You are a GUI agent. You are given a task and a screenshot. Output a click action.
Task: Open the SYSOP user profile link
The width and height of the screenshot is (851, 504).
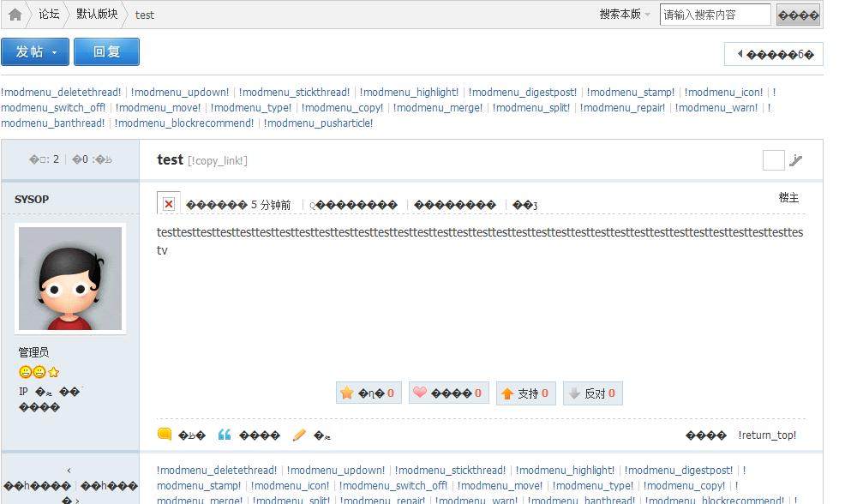(x=32, y=200)
